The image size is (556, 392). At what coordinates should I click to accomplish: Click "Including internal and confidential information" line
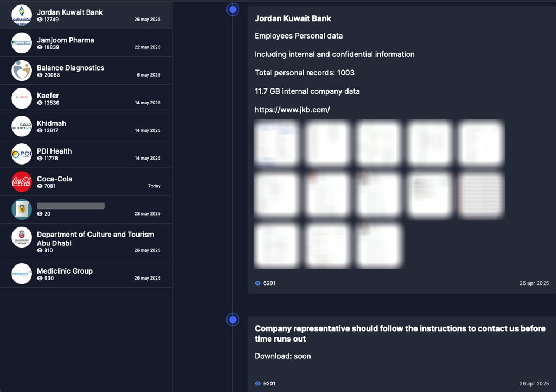pos(334,54)
